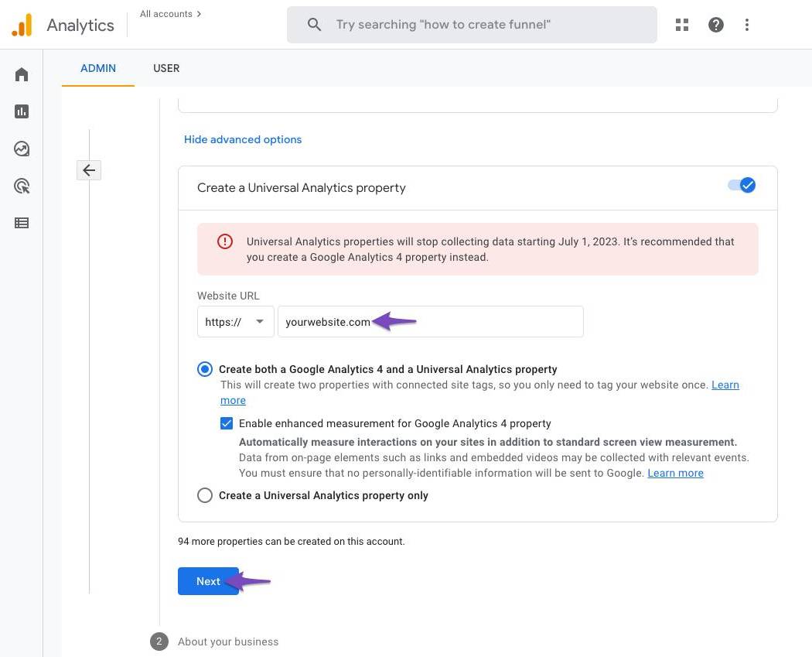The height and width of the screenshot is (657, 812).
Task: Click the back arrow button
Action: coord(89,170)
